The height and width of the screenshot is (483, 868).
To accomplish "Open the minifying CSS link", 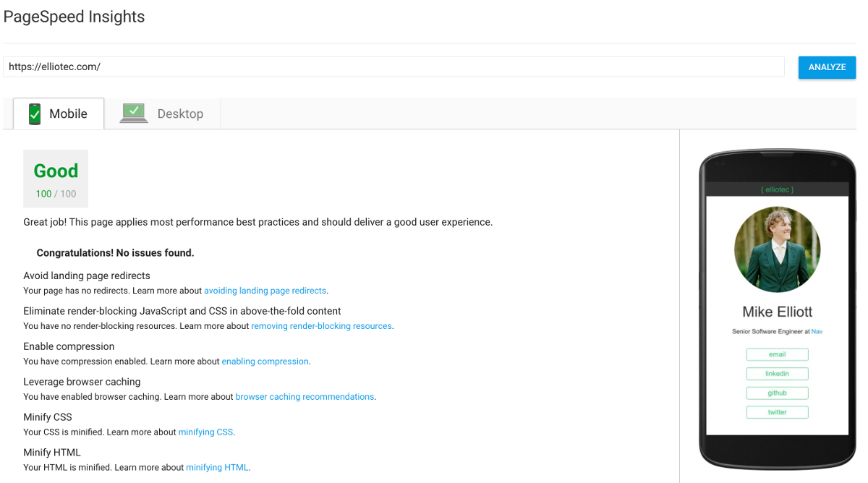I will 205,432.
